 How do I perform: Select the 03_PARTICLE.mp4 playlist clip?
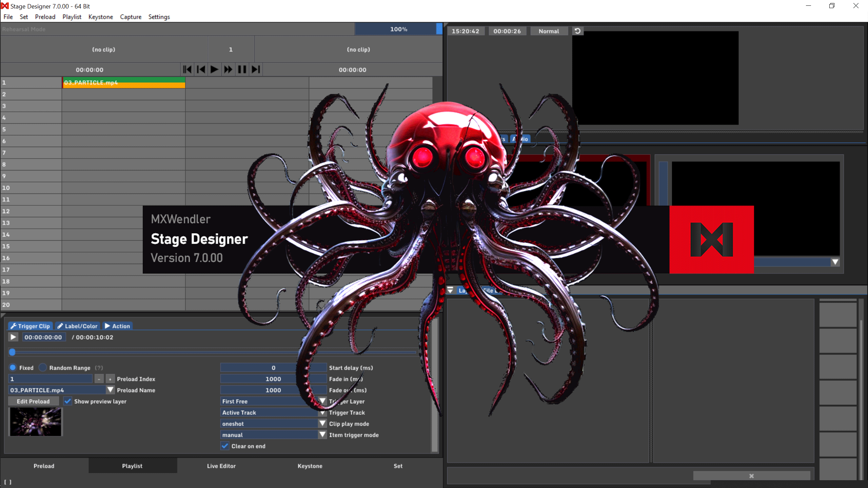point(124,83)
